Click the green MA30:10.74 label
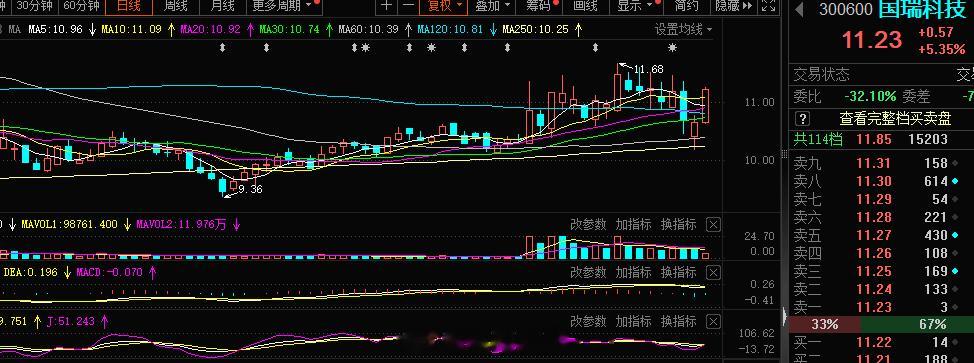This screenshot has width=974, height=363. click(x=289, y=29)
